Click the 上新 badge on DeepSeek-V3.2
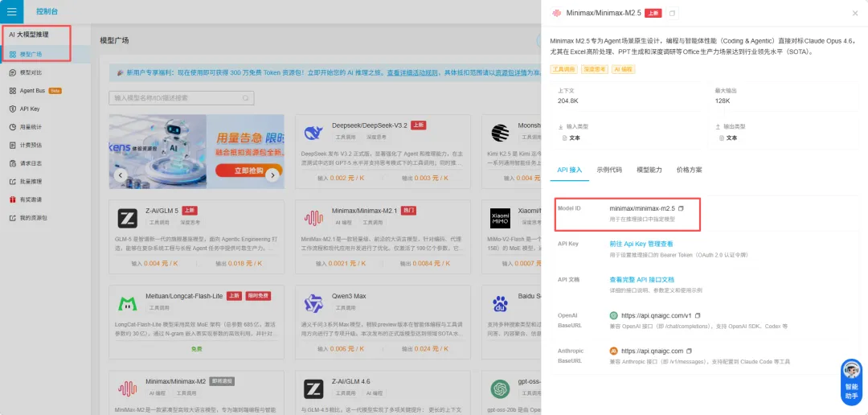Image resolution: width=868 pixels, height=415 pixels. click(x=419, y=125)
